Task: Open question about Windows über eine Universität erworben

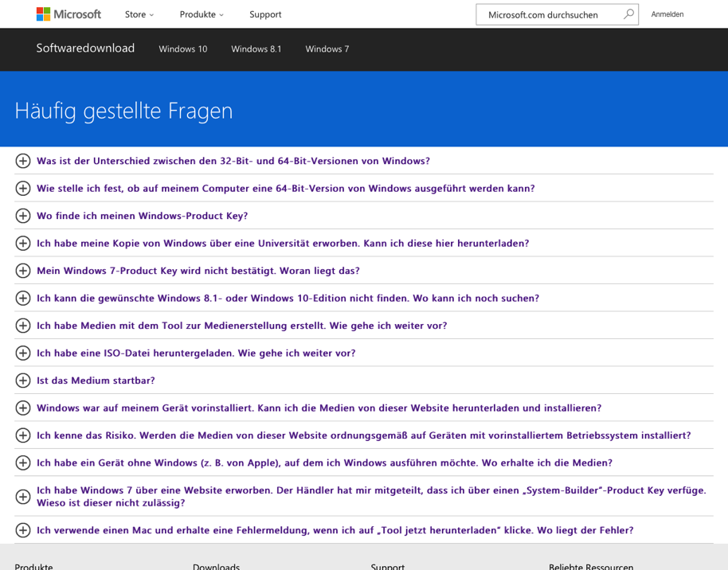Action: pyautogui.click(x=283, y=244)
